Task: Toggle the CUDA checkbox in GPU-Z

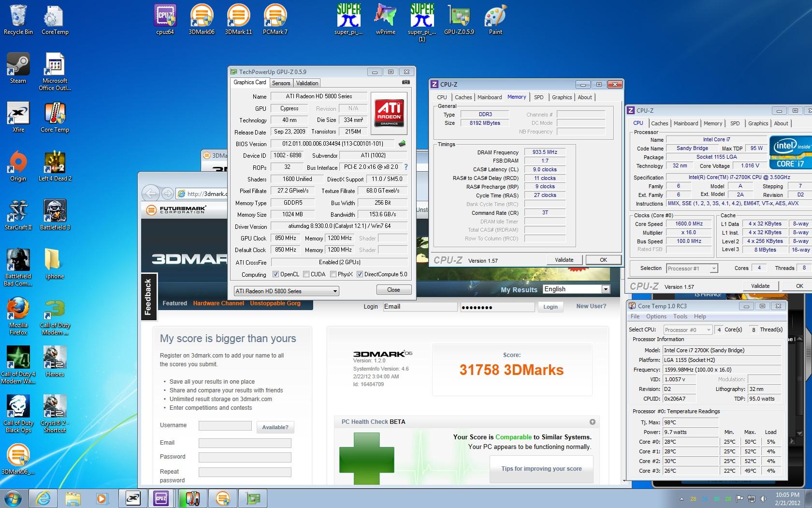Action: coord(306,274)
